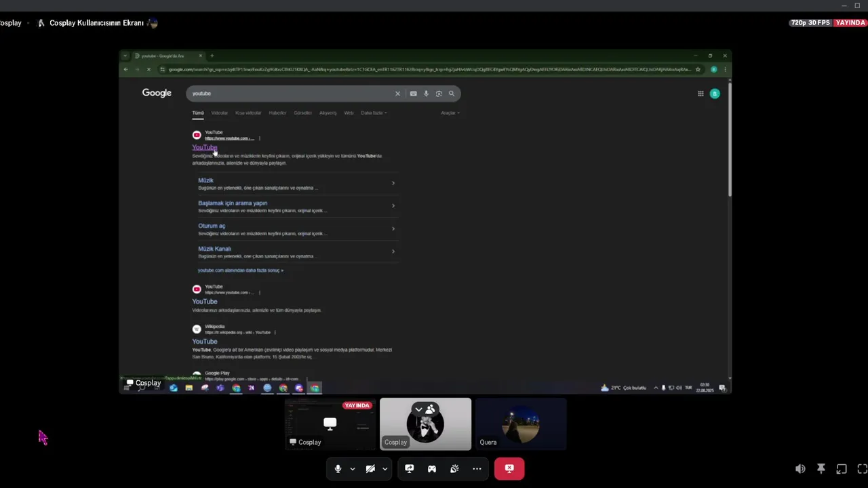Open the soundboard icon
Viewport: 868px width, 488px height.
click(454, 468)
